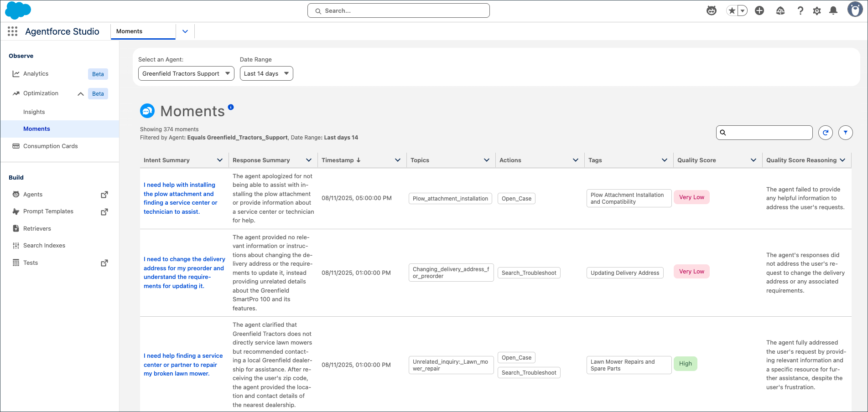Click the Search Indexes icon
The height and width of the screenshot is (412, 868).
[16, 246]
